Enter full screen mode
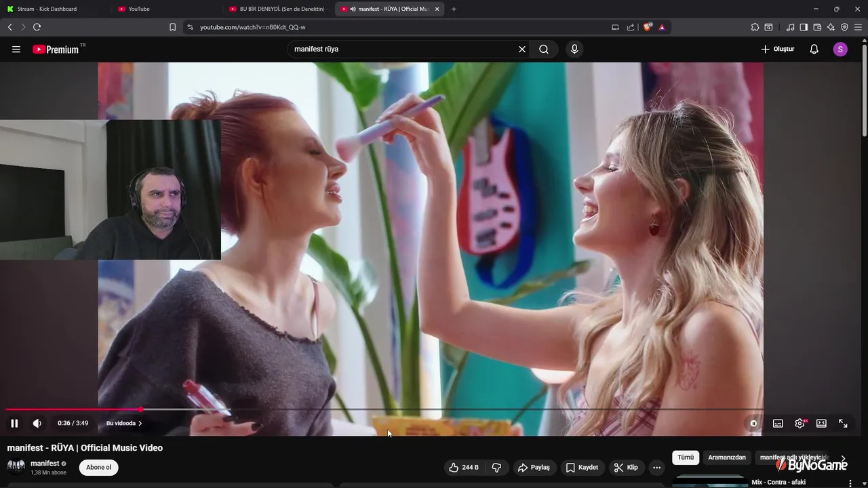The width and height of the screenshot is (868, 488). pos(843,424)
